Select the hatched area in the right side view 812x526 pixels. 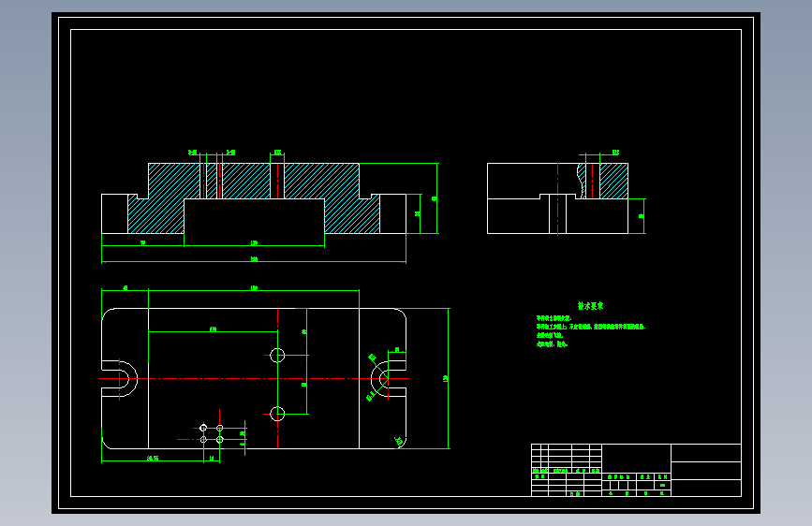coord(613,181)
